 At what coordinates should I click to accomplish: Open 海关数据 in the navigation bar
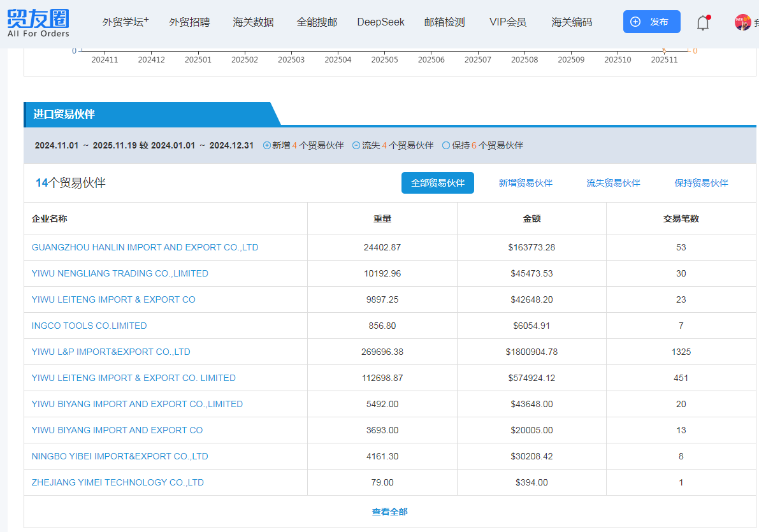tap(253, 22)
